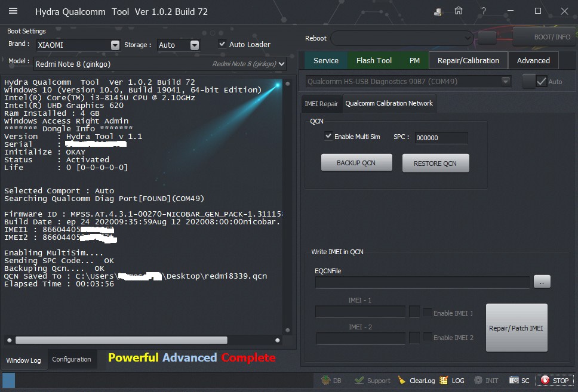Click the ClearLog broom icon
This screenshot has width=578, height=392.
[399, 380]
